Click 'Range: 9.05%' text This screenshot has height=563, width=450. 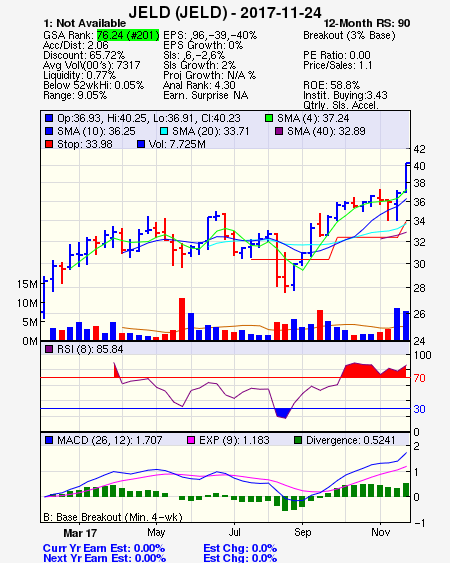[x=75, y=96]
